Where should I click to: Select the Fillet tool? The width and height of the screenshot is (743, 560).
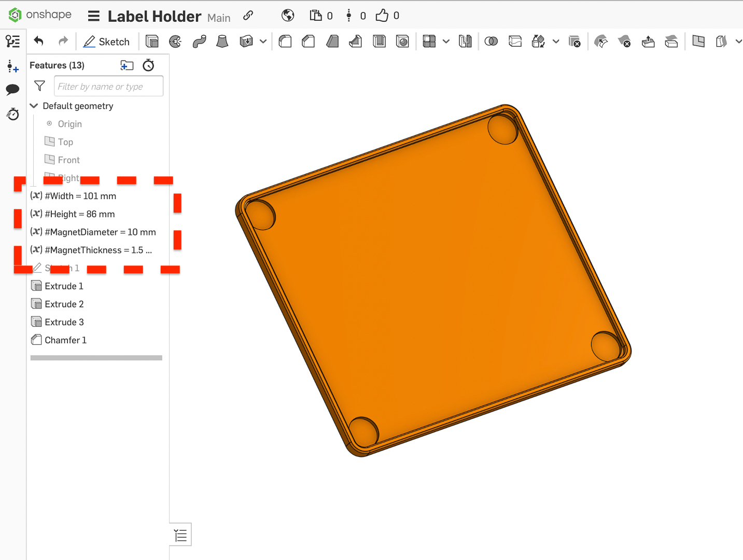285,41
